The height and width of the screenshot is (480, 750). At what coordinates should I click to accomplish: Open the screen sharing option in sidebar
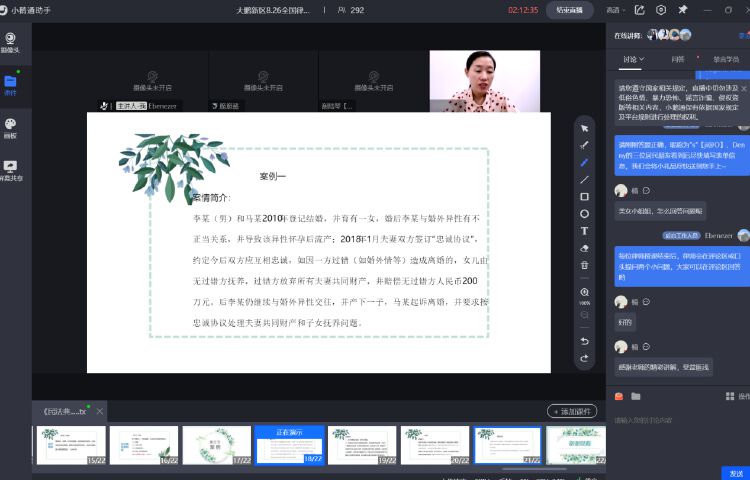click(x=11, y=170)
